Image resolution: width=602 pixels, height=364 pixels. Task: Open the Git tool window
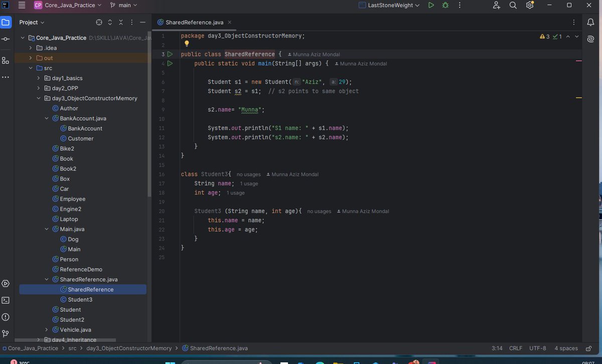tap(6, 333)
